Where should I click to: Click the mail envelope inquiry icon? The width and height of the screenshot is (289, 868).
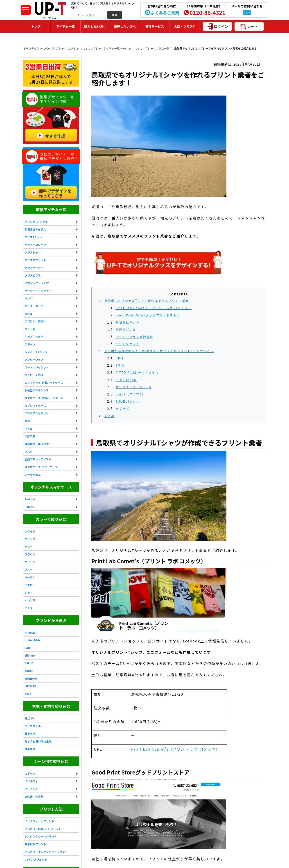pos(247,13)
